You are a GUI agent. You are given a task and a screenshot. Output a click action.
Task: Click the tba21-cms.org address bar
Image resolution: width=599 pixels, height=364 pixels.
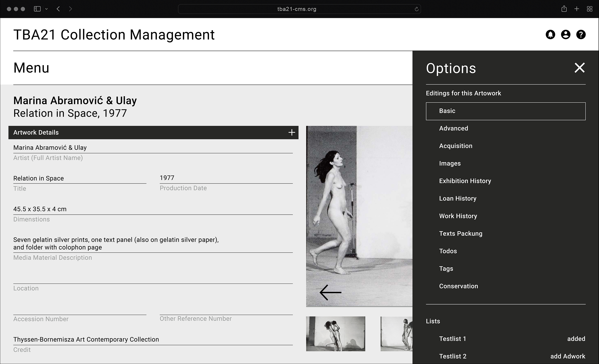(299, 9)
